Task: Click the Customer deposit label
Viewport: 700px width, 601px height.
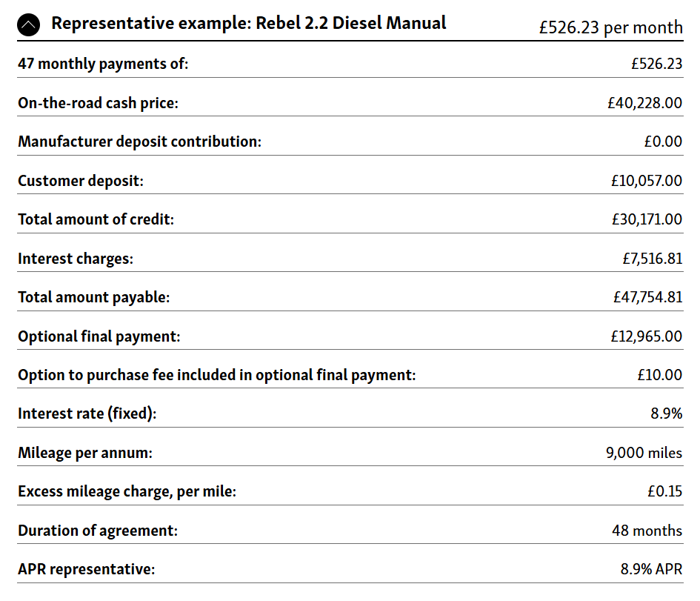Action: (81, 181)
